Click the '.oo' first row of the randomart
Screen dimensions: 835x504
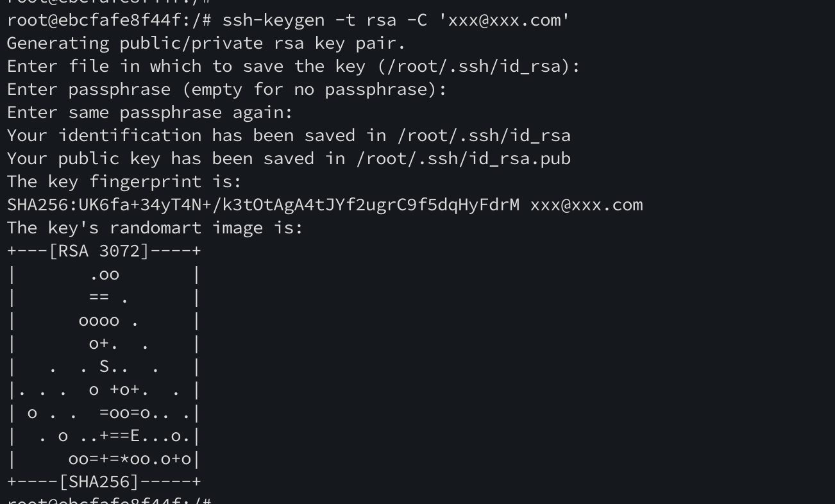105,274
